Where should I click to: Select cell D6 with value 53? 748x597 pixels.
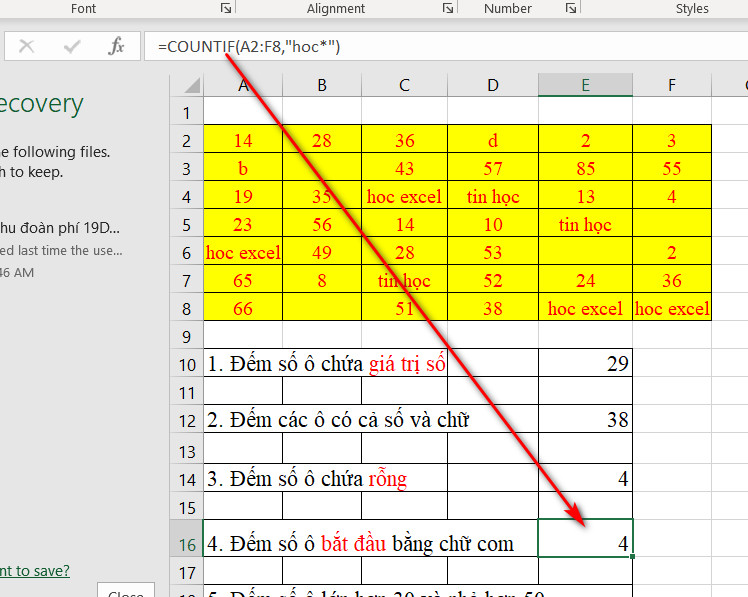[493, 252]
